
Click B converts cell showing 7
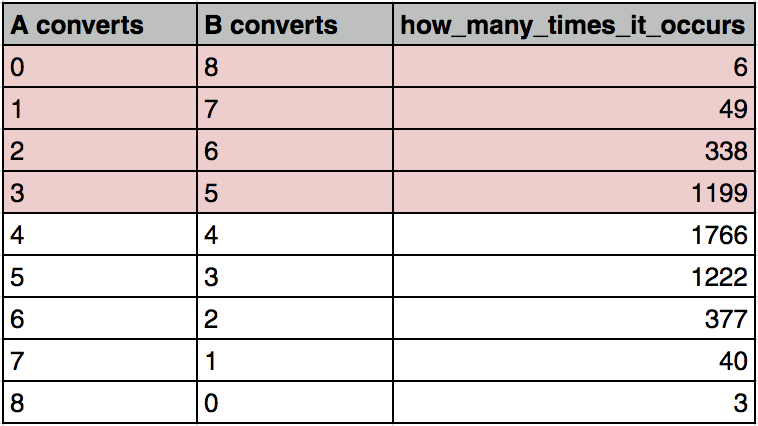tap(295, 108)
